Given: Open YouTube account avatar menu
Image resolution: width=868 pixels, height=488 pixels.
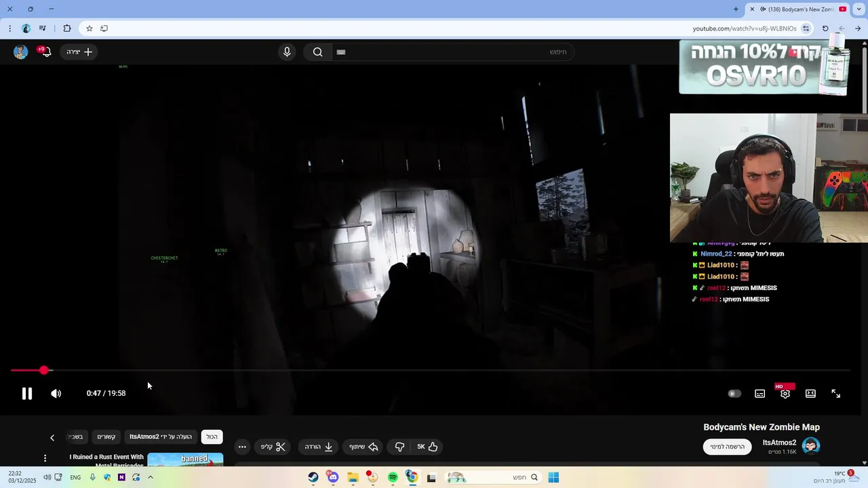Looking at the screenshot, I should 21,52.
